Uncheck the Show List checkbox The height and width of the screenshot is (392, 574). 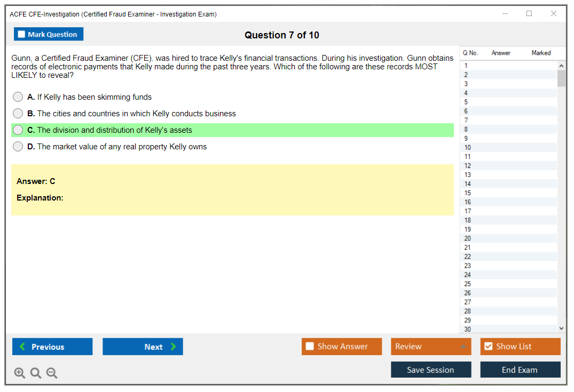tap(488, 347)
